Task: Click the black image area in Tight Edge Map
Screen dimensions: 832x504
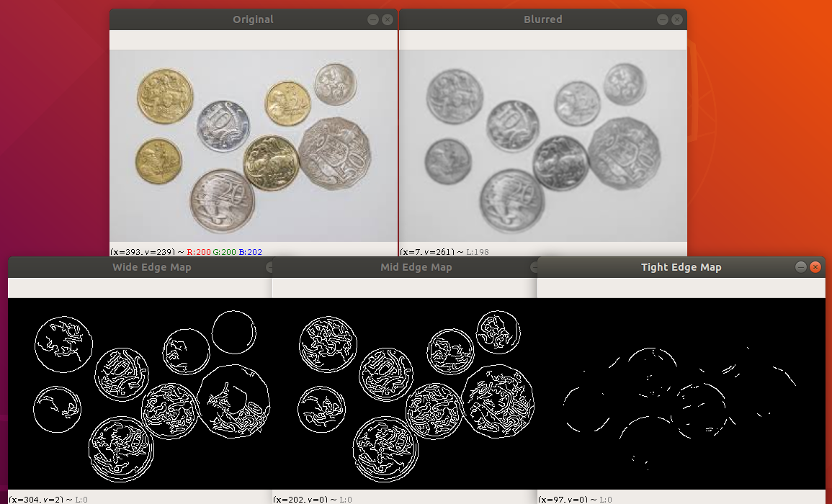Action: coord(756,446)
